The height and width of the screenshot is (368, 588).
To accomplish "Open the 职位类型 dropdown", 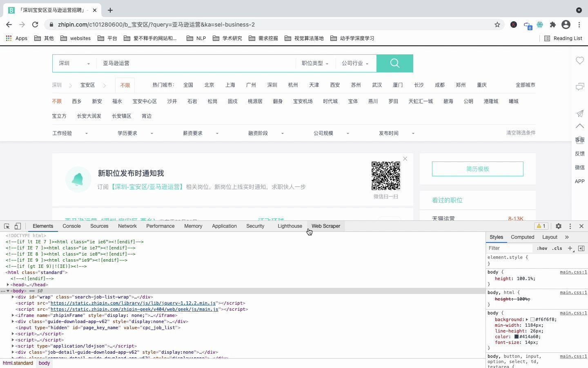I will 315,63.
